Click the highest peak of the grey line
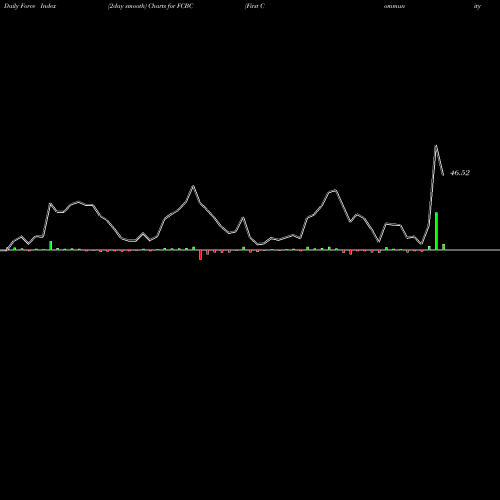Viewport: 500px width, 500px height. coord(436,146)
